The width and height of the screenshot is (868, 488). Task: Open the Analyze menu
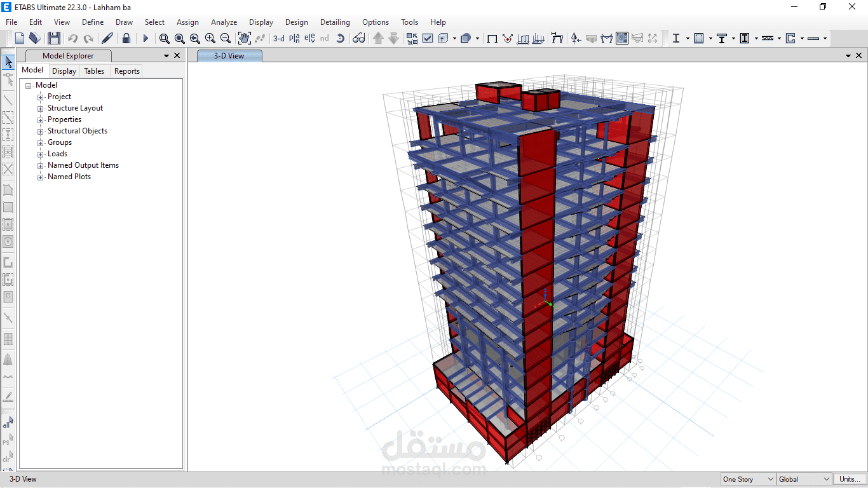(224, 22)
